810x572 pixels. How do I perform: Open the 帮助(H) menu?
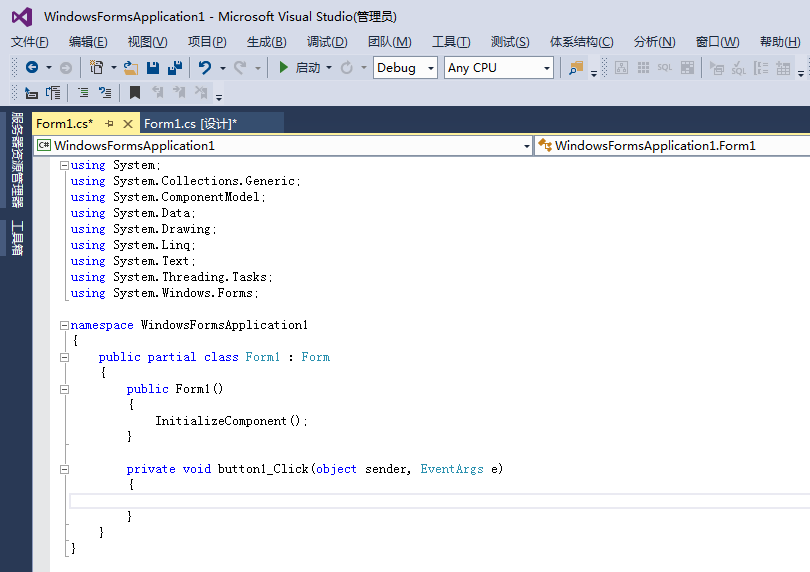780,42
